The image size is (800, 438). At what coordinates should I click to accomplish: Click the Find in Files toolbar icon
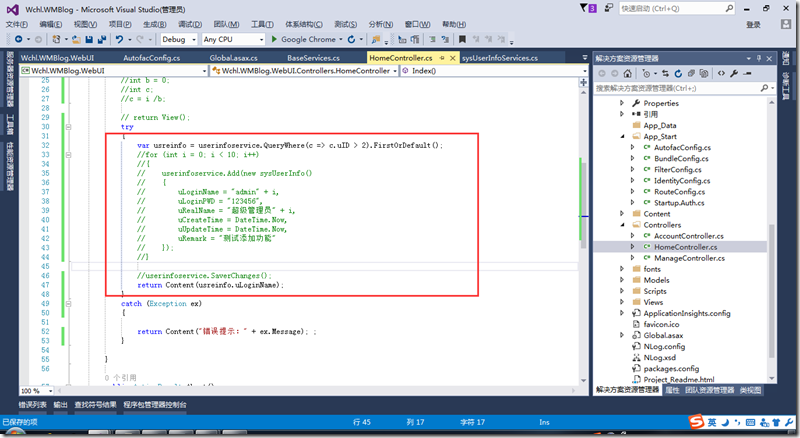[x=376, y=39]
